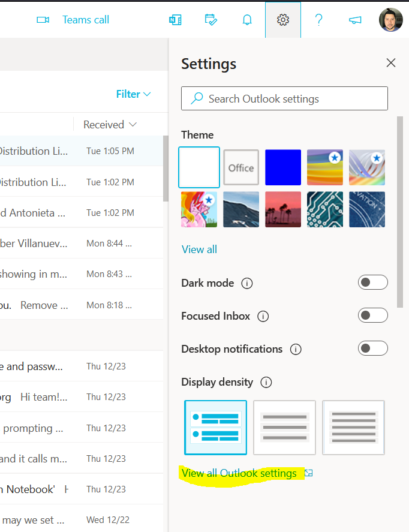Click View all themes link

pos(199,250)
